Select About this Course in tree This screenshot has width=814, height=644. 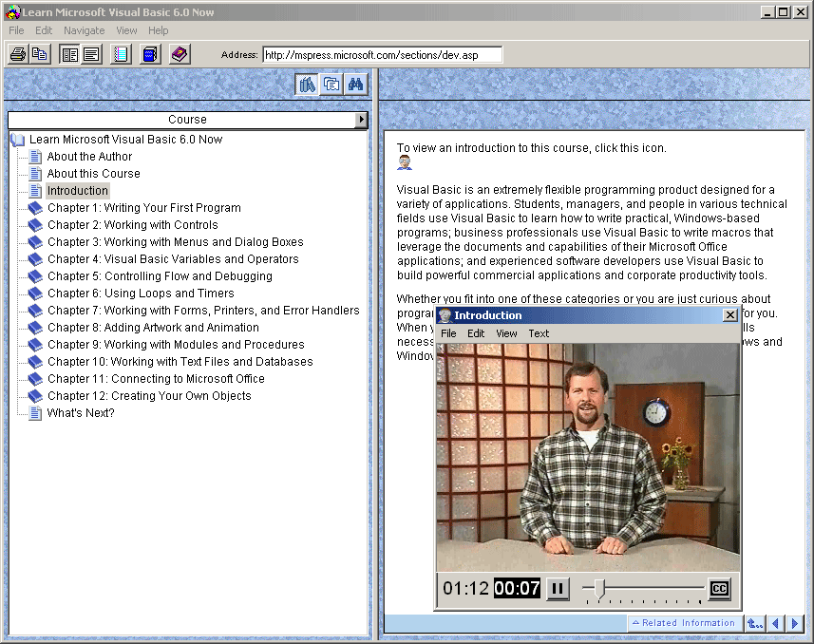[x=93, y=174]
